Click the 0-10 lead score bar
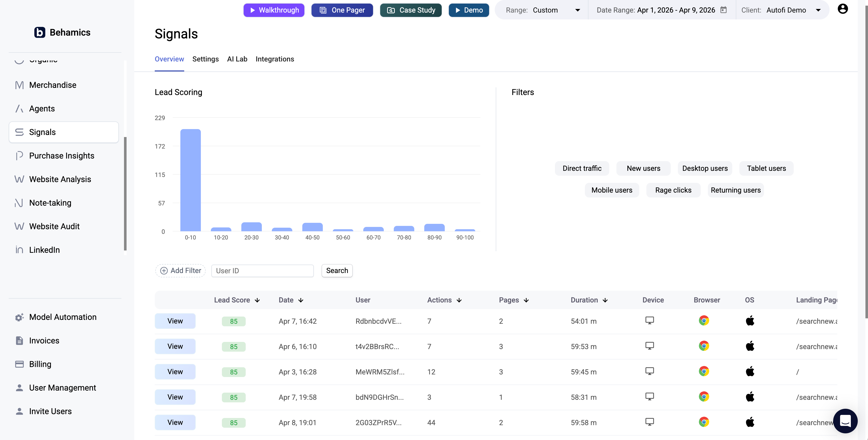This screenshot has width=868, height=440. (190, 180)
